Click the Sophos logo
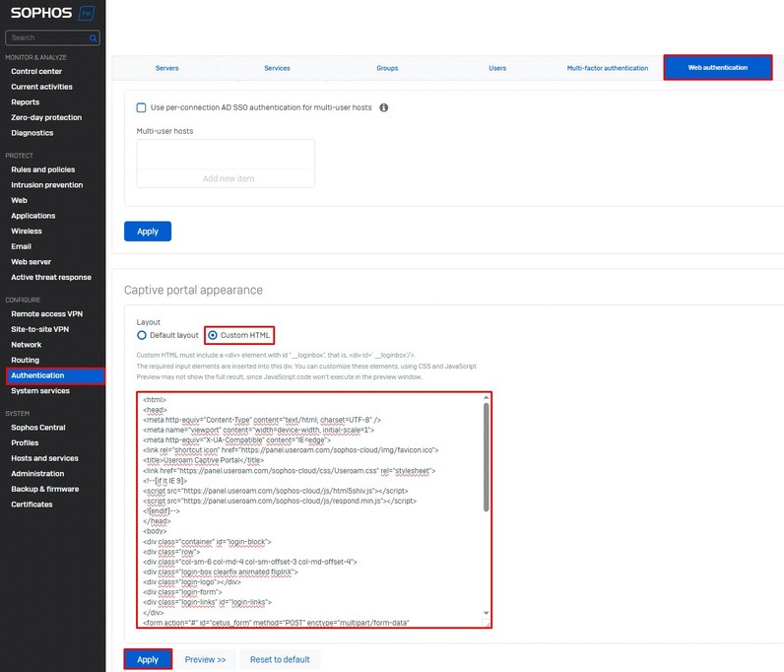The height and width of the screenshot is (672, 784). (x=41, y=13)
